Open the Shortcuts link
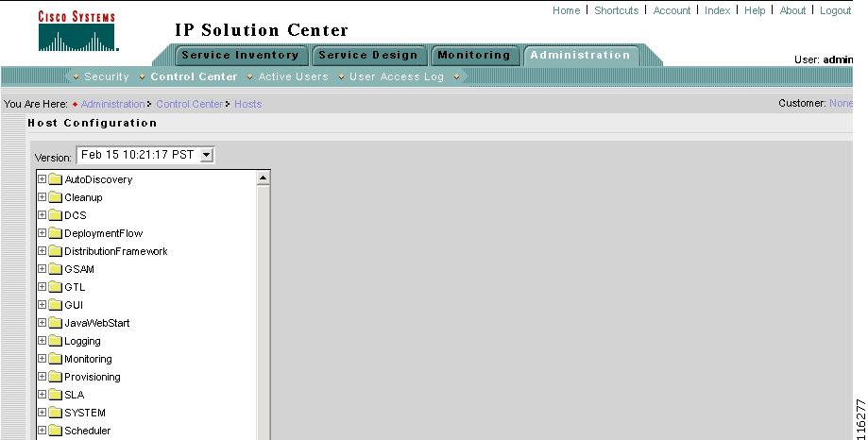868x440 pixels. point(616,10)
